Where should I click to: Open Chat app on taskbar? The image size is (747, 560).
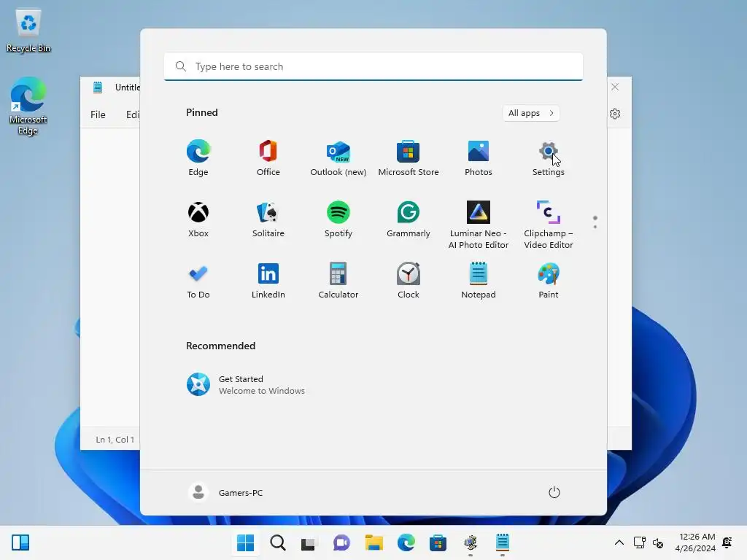(341, 542)
